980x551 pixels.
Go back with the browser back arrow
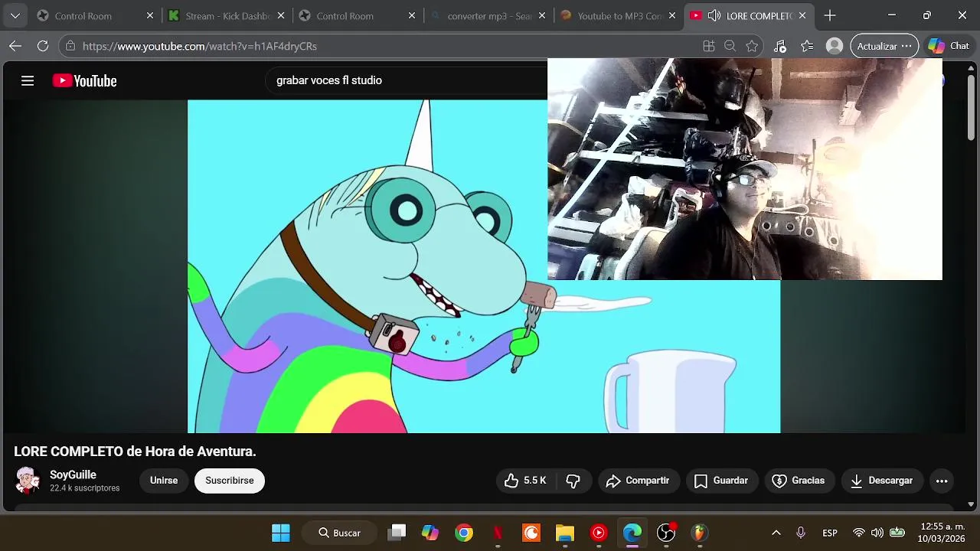point(15,46)
